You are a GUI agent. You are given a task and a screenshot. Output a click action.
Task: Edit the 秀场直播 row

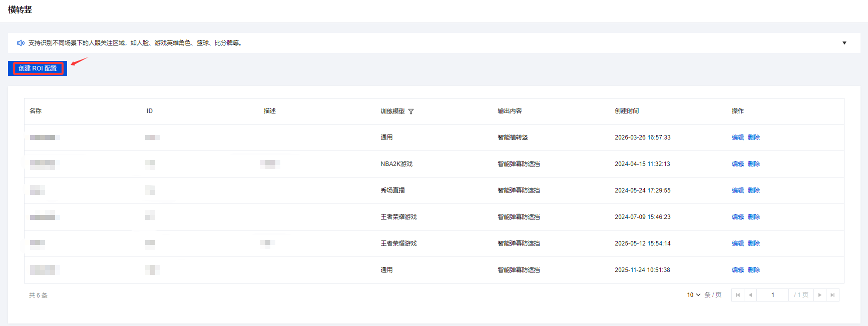coord(738,190)
